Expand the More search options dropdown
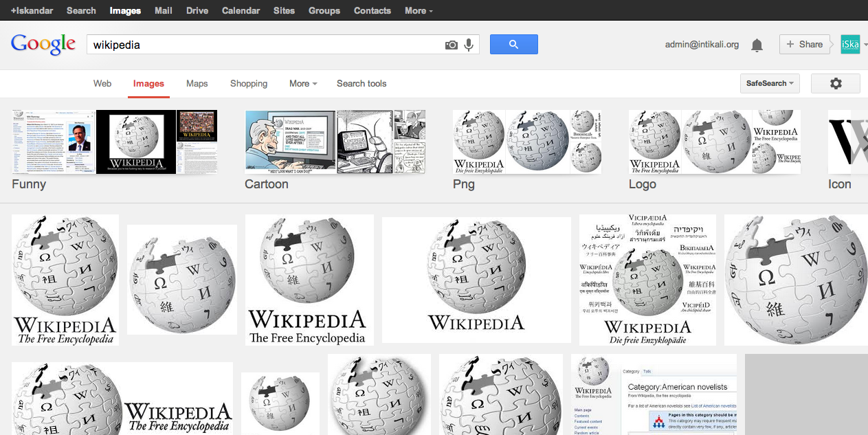868x435 pixels. click(303, 83)
